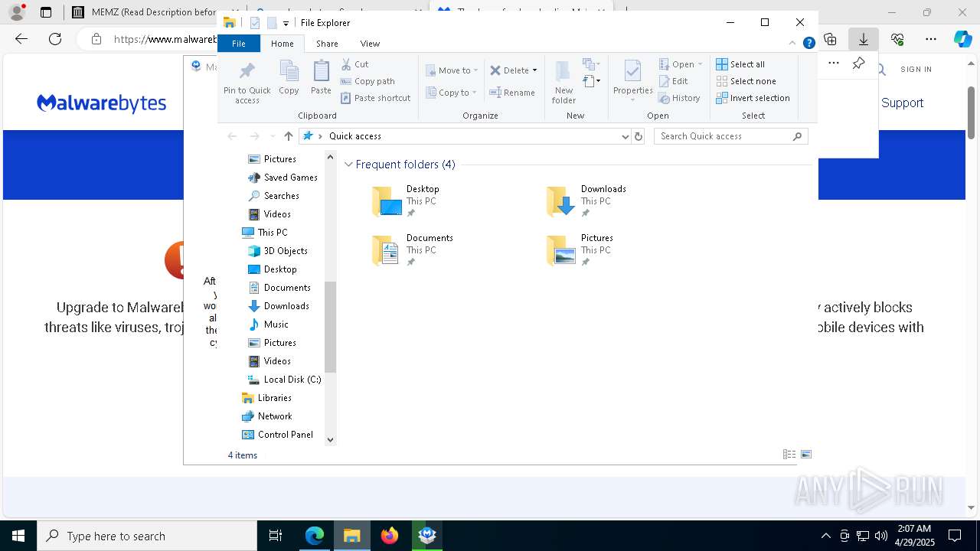Open the File menu tab
Image resolution: width=980 pixels, height=551 pixels.
pyautogui.click(x=239, y=44)
